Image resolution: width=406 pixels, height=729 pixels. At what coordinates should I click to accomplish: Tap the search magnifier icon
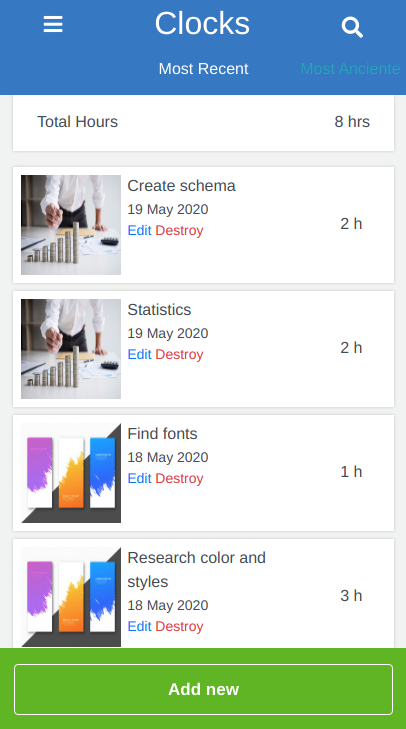pos(352,27)
